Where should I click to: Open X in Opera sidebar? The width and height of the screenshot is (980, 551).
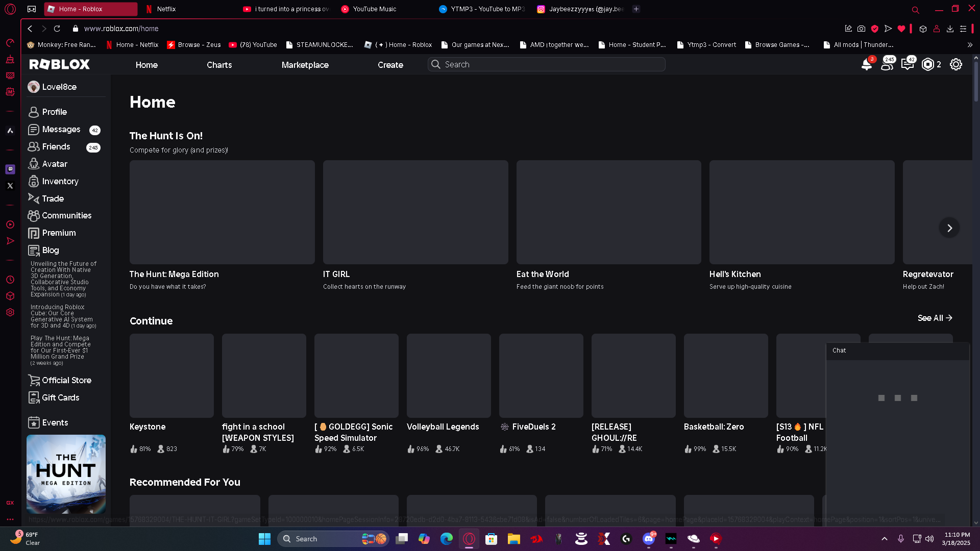[10, 186]
